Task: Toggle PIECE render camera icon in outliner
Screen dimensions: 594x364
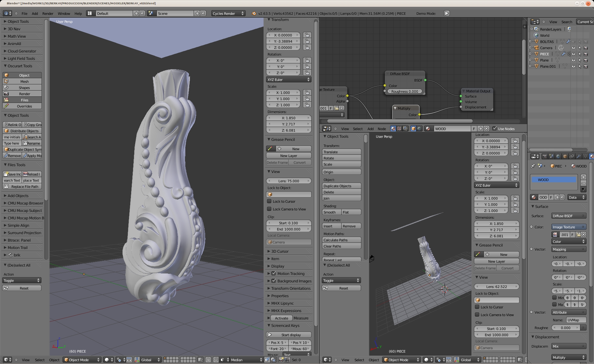Action: coord(586,54)
